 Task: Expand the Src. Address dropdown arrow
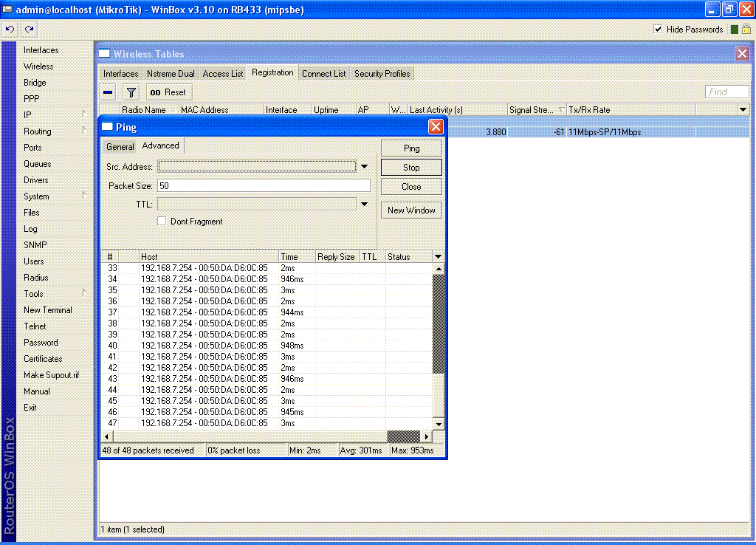point(365,166)
